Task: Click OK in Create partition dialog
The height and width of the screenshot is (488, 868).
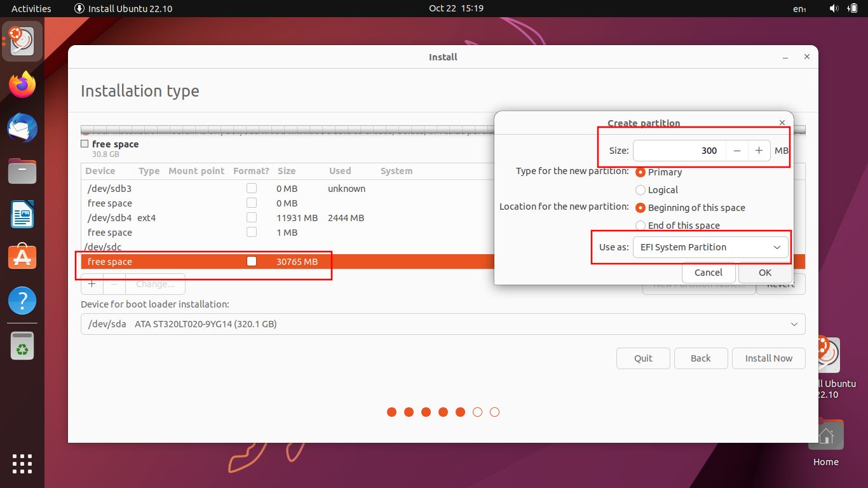Action: 765,273
